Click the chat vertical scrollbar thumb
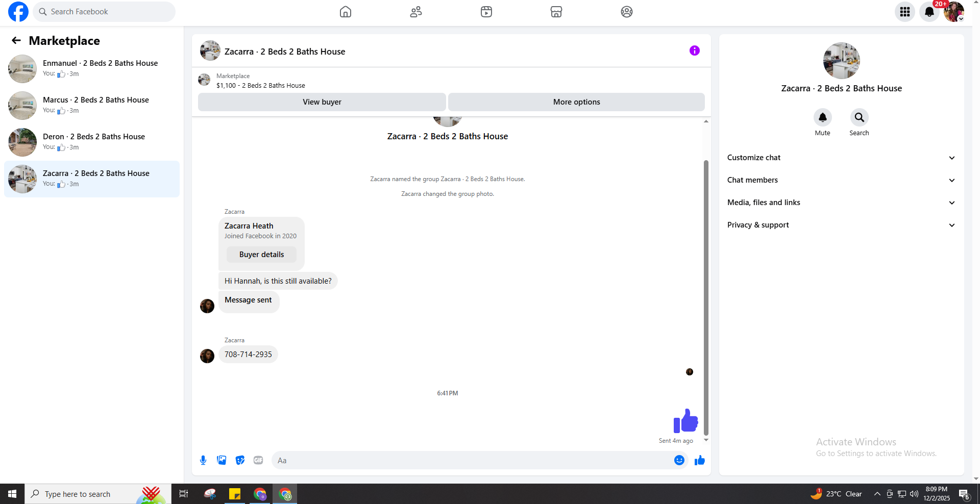 pyautogui.click(x=706, y=297)
